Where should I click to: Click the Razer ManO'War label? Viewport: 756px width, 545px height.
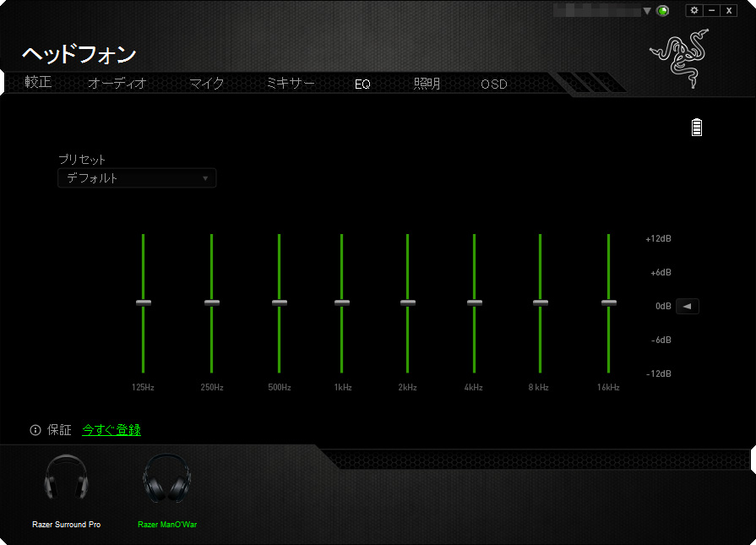click(167, 524)
